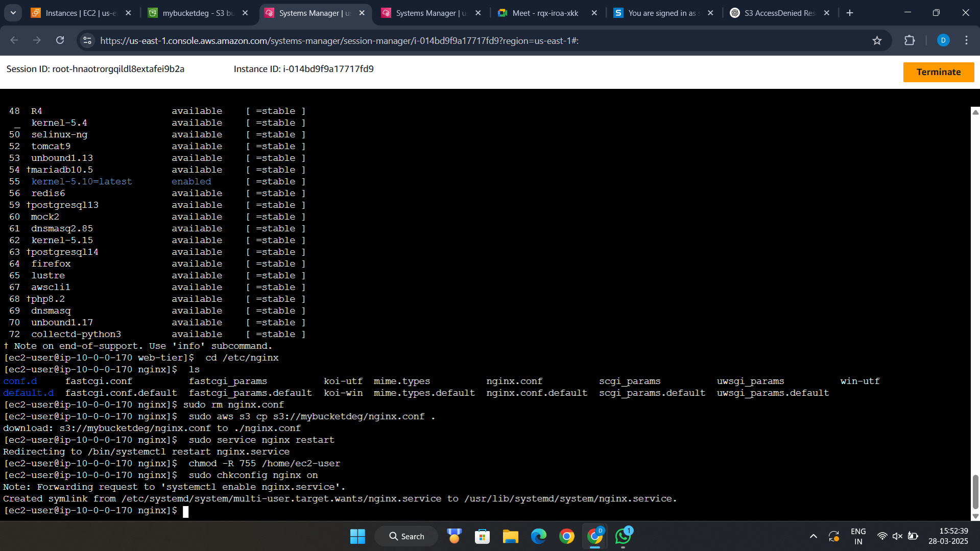Click the 'nginx.conf.default' file name
This screenshot has height=551, width=980.
(537, 393)
